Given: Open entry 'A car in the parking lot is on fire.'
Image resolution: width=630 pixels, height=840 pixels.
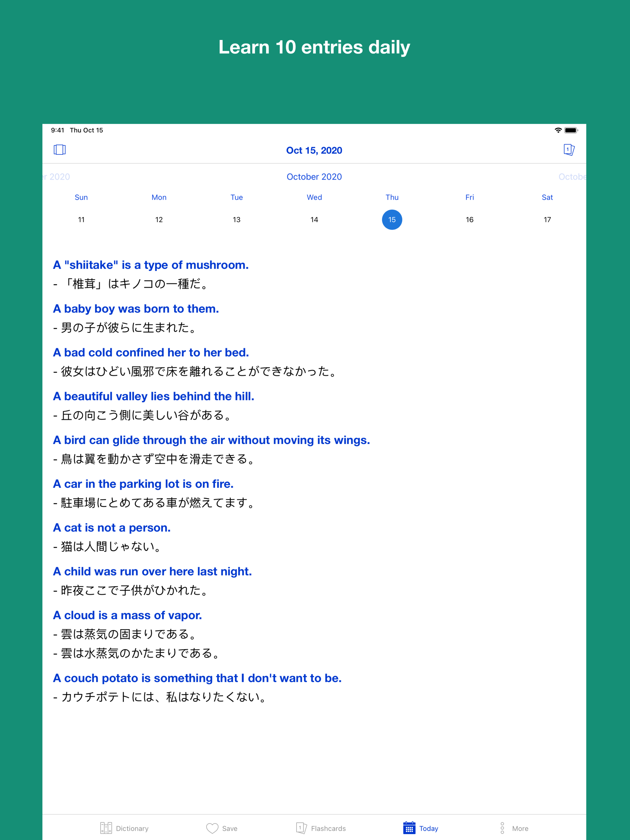Looking at the screenshot, I should coord(143,484).
